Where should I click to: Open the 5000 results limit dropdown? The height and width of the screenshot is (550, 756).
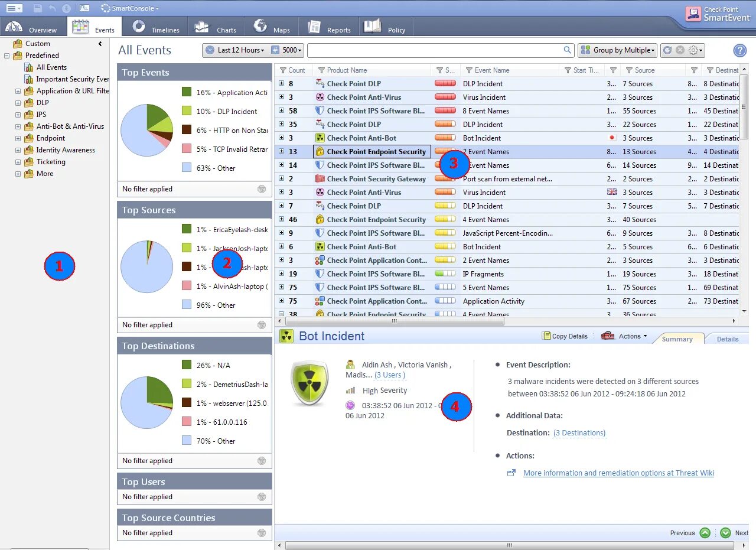(x=287, y=50)
